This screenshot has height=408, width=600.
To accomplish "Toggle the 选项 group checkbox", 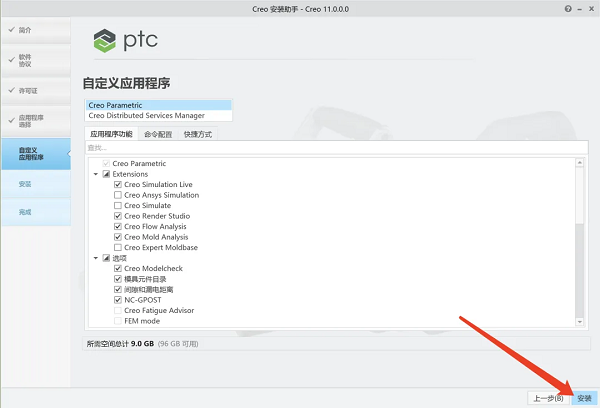I will [106, 258].
